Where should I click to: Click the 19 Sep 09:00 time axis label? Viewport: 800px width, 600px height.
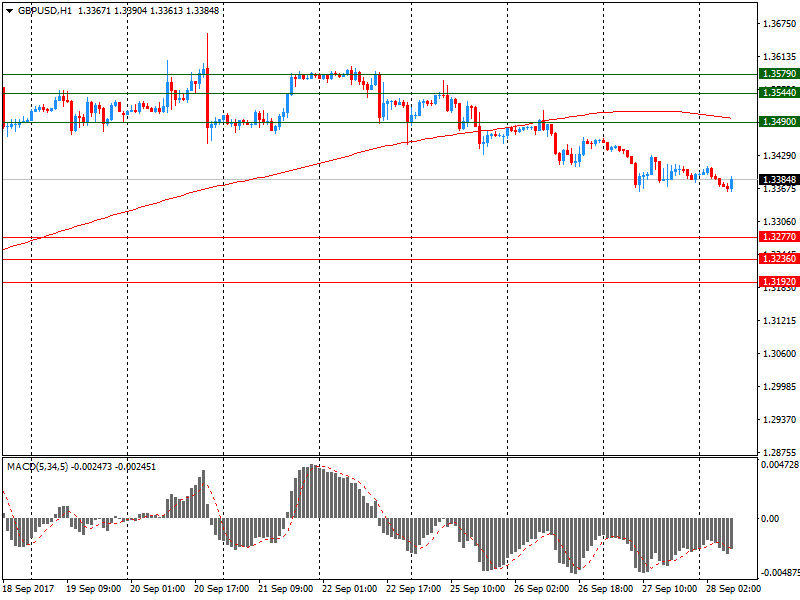pos(93,589)
